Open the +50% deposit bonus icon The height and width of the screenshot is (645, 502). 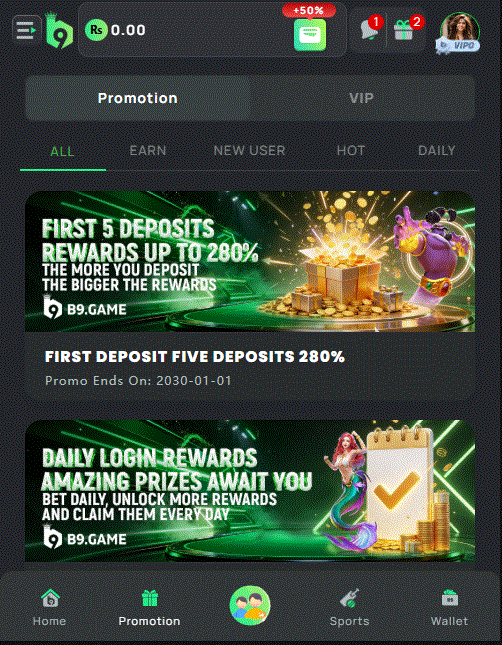309,29
